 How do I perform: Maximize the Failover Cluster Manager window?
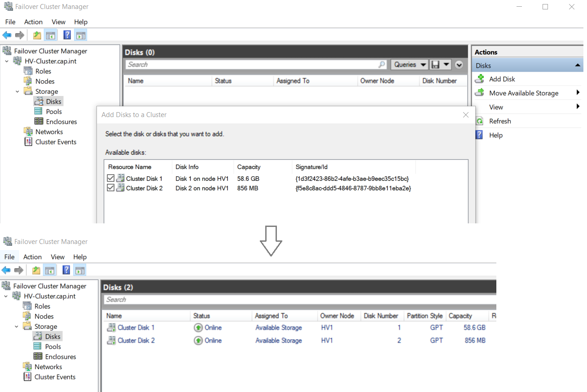click(545, 7)
